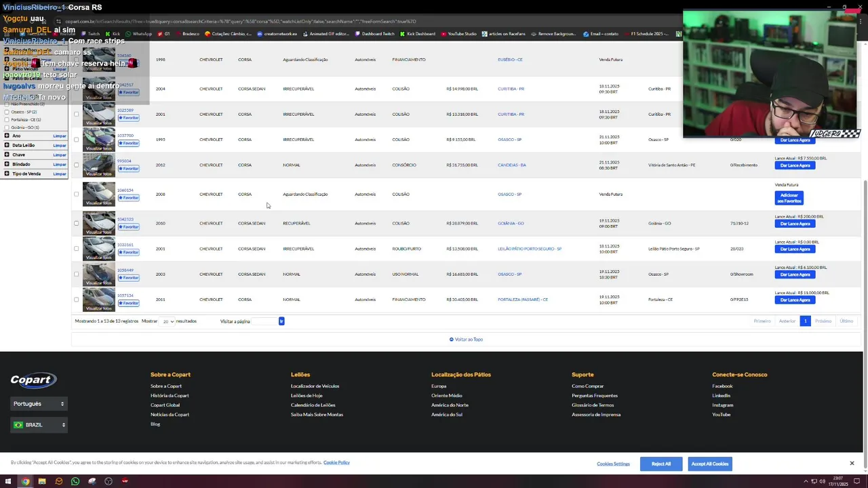Image resolution: width=868 pixels, height=488 pixels.
Task: Open the Animated GIF editor bookmark
Action: click(x=326, y=34)
